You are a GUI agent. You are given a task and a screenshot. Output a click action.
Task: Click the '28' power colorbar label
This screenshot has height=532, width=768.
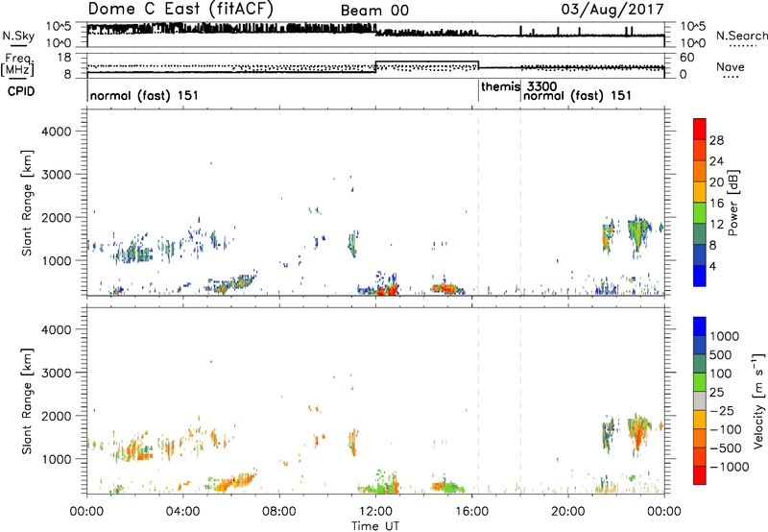coord(716,140)
